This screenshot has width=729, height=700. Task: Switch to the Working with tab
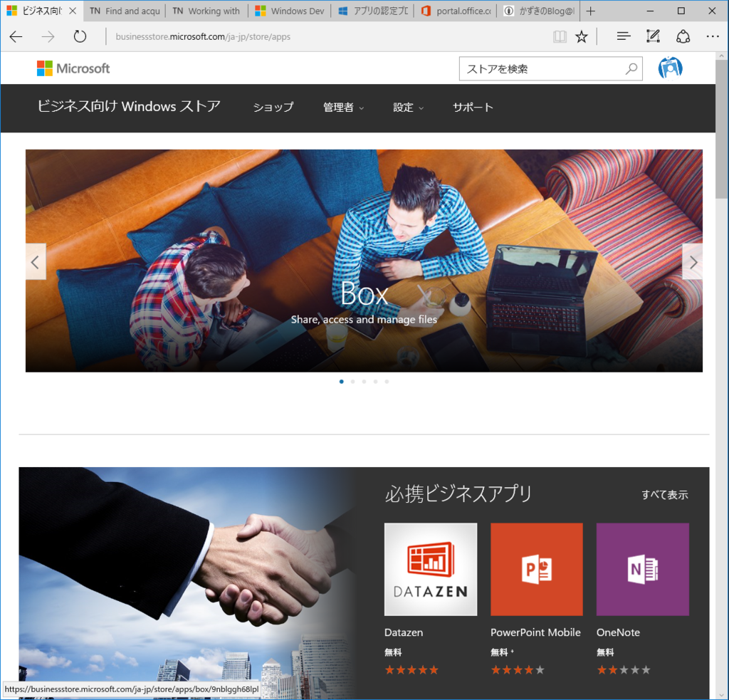coord(206,11)
